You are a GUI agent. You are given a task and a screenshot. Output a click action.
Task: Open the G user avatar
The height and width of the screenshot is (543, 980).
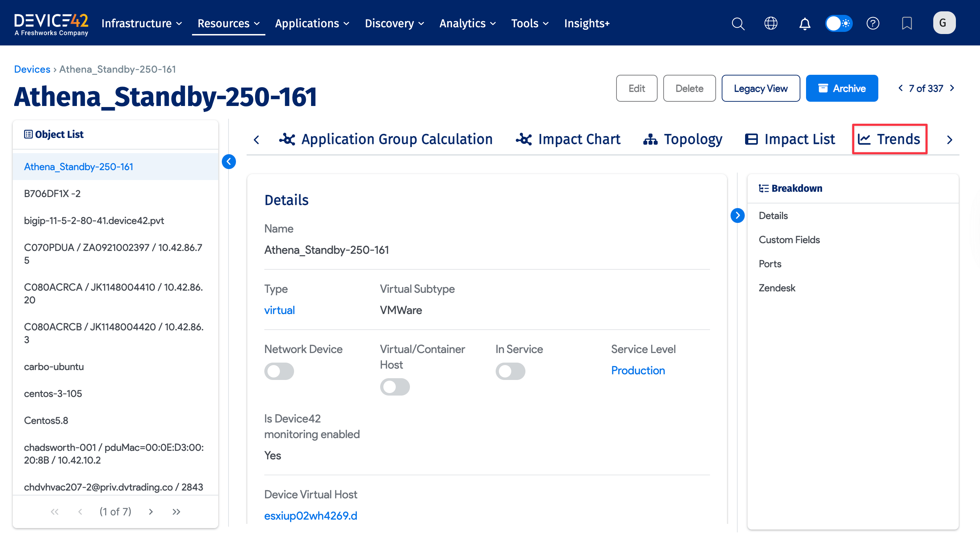tap(944, 23)
